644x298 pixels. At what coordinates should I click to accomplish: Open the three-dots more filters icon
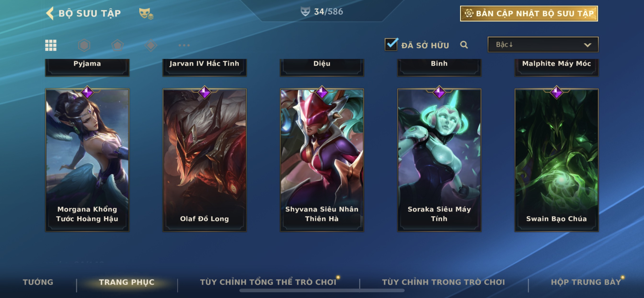[184, 45]
